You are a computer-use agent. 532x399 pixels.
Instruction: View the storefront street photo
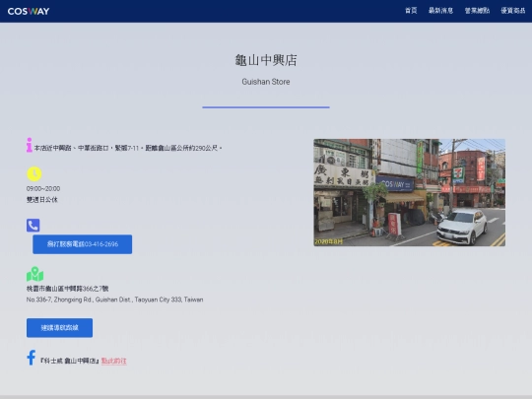[410, 192]
